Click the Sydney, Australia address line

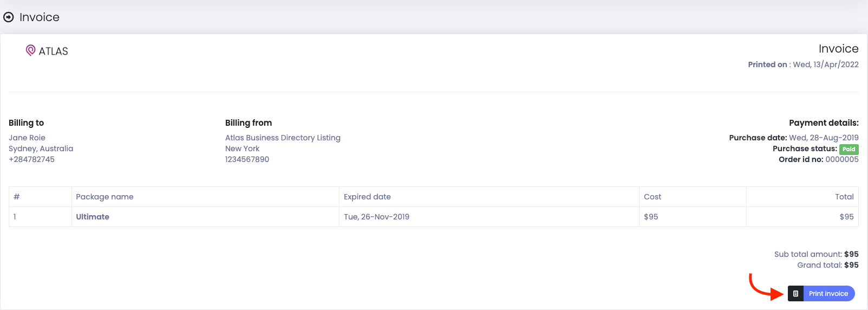(x=41, y=148)
